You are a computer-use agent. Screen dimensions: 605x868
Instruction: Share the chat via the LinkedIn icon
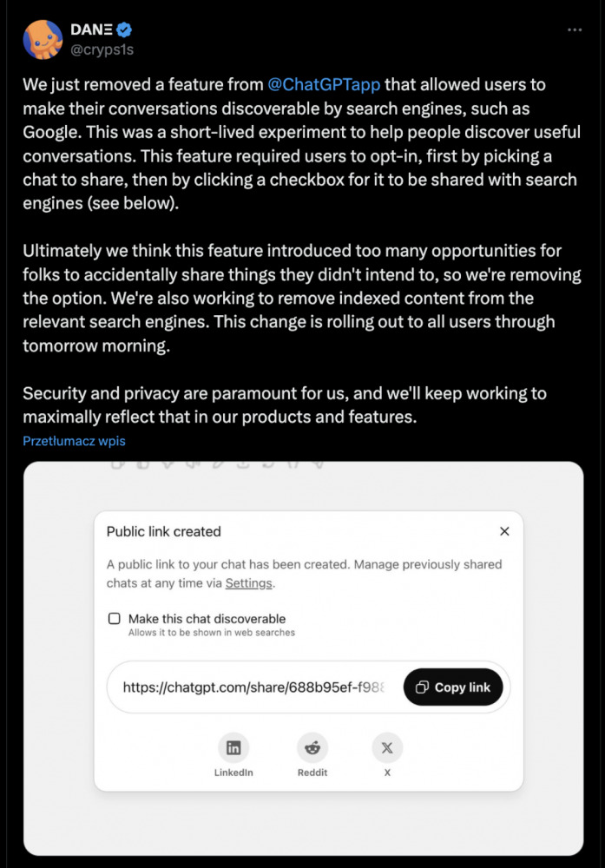(x=233, y=748)
